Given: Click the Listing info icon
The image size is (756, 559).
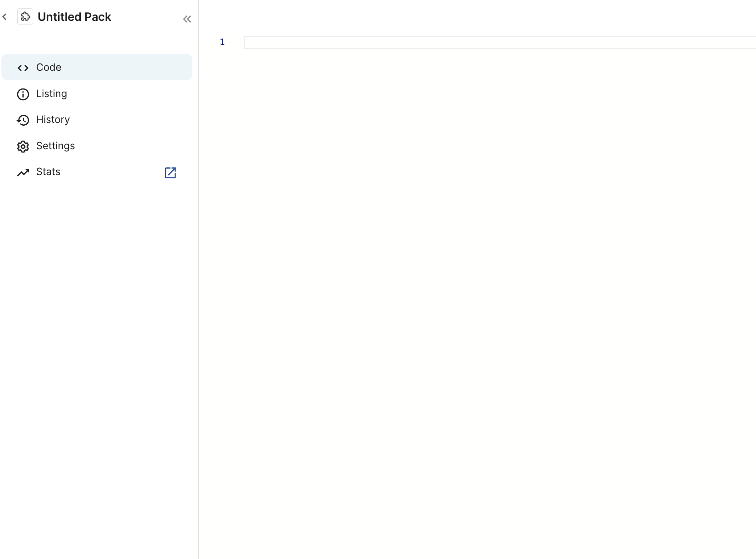Looking at the screenshot, I should (23, 94).
